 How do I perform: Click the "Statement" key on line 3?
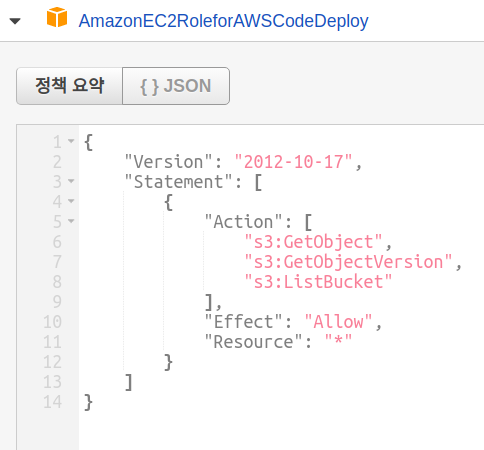point(178,182)
